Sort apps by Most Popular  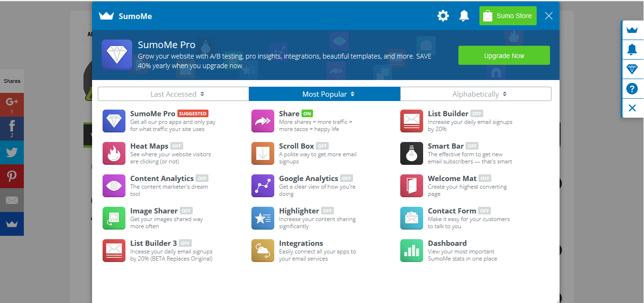tap(324, 94)
